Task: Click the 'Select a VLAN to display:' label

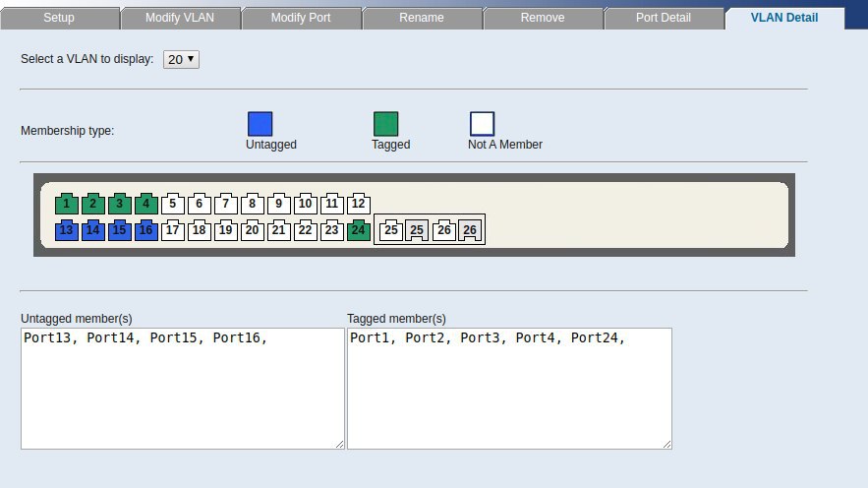Action: [87, 59]
